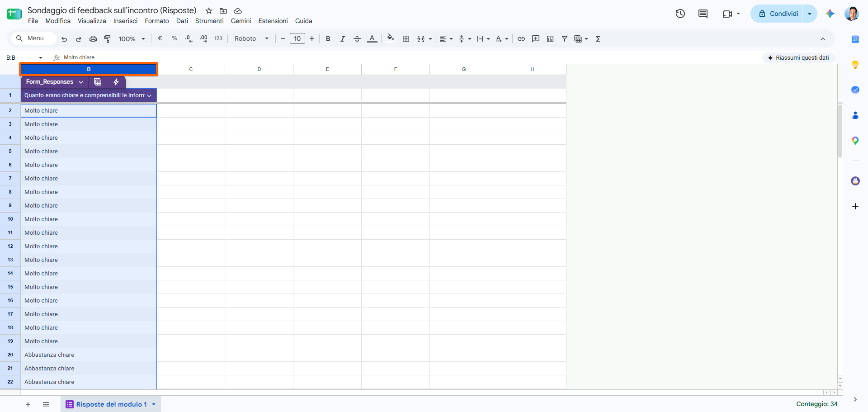The image size is (868, 412).
Task: Open text rotation dropdown
Action: click(502, 39)
